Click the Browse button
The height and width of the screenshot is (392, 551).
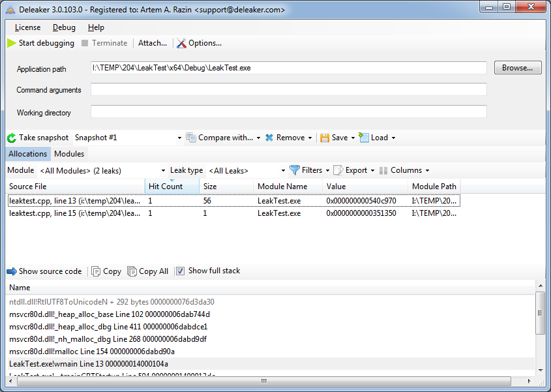(x=517, y=68)
